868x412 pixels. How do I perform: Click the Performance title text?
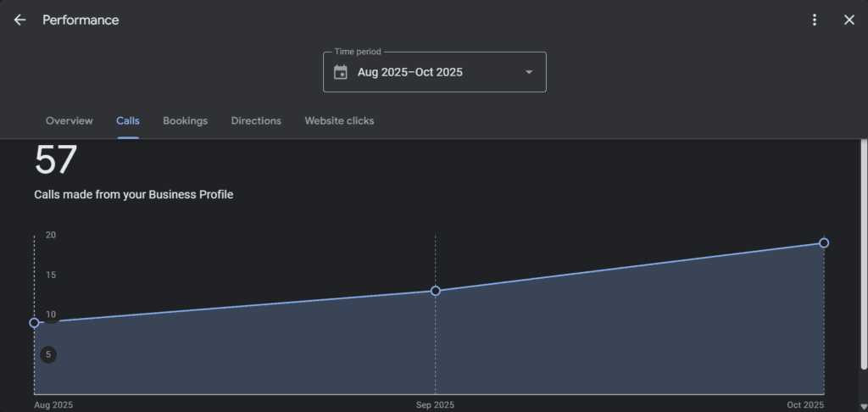(x=81, y=19)
